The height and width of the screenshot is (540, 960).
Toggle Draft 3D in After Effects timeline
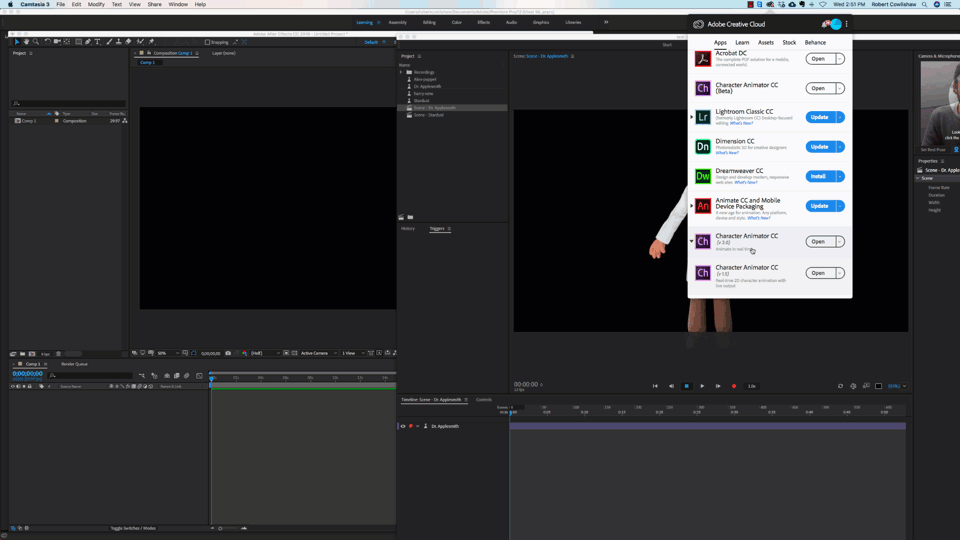click(155, 375)
